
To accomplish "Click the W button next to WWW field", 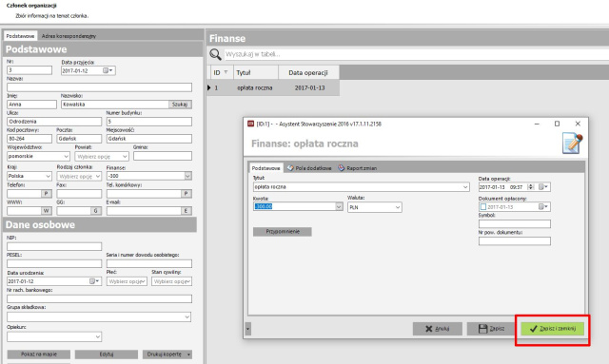I will tap(47, 211).
